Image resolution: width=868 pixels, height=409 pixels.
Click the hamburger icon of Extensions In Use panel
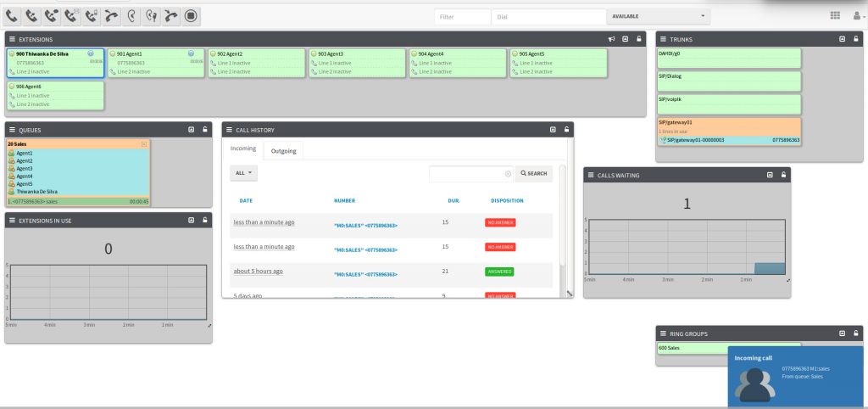point(12,221)
